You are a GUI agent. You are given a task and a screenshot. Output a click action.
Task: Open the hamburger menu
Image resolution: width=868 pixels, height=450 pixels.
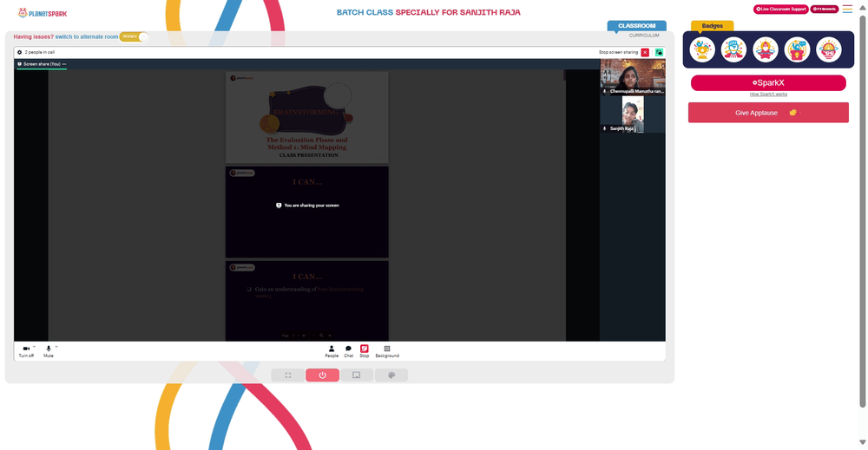(847, 9)
